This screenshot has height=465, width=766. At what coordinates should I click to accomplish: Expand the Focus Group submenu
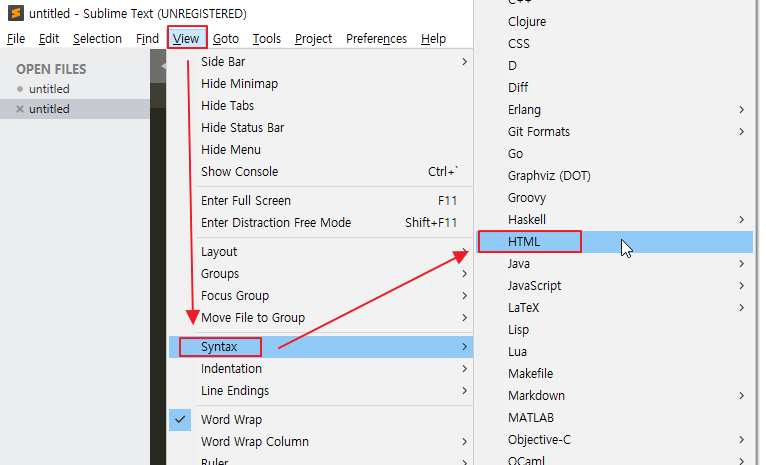coord(320,296)
